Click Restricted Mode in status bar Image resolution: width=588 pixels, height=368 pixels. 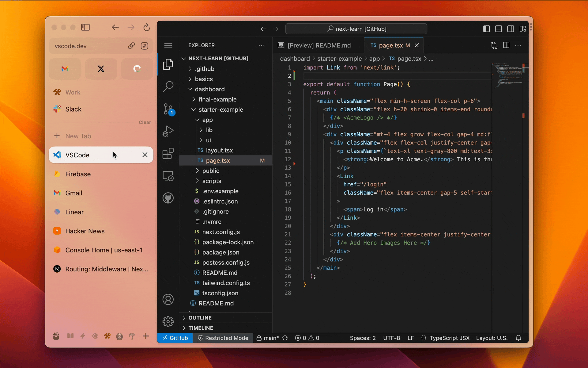(223, 338)
